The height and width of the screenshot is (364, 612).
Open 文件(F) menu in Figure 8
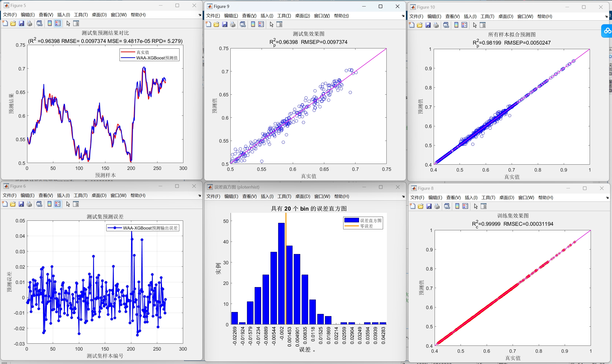tap(417, 198)
